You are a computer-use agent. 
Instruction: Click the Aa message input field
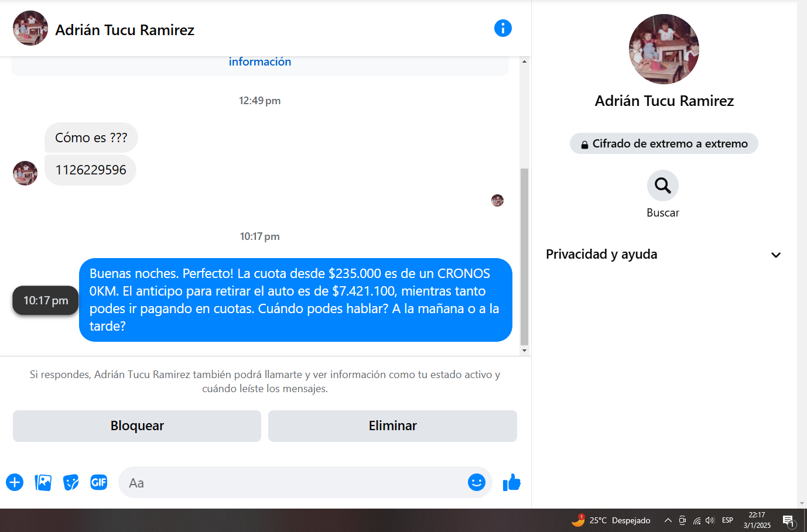(x=293, y=482)
